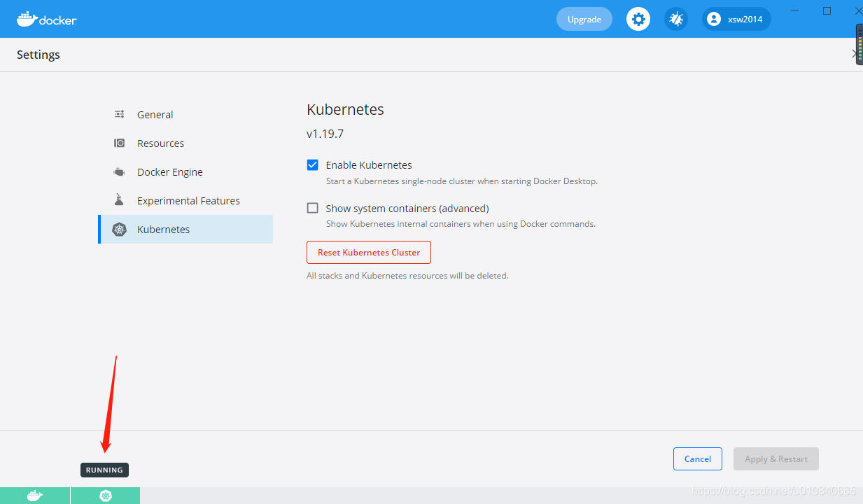Click Reset Kubernetes Cluster button
863x504 pixels.
(369, 252)
